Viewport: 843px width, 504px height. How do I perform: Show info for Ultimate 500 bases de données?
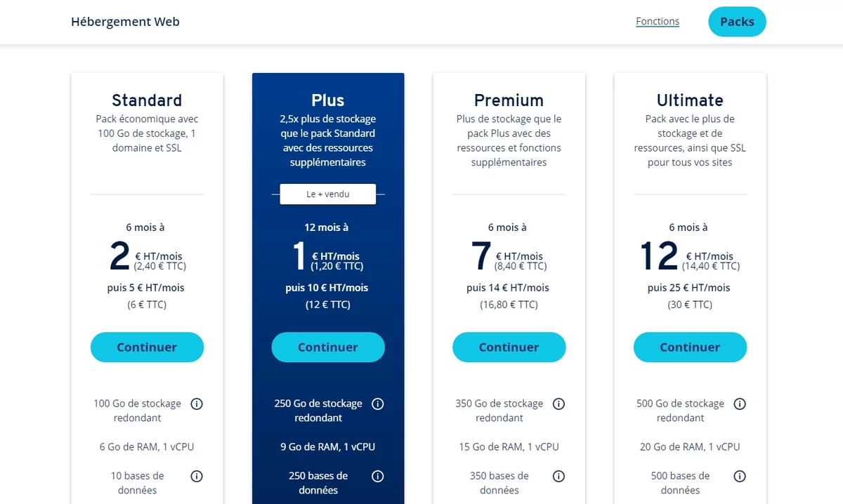(x=740, y=476)
